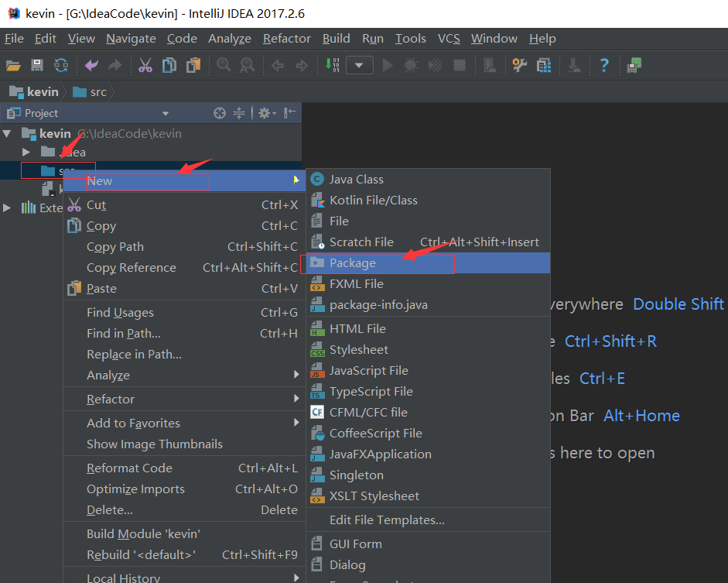Open the Refactor menu in menu bar
This screenshot has width=728, height=583.
point(287,39)
